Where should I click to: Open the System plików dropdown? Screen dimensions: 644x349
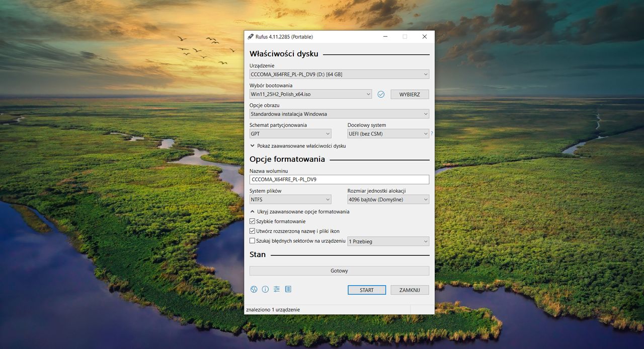point(290,199)
